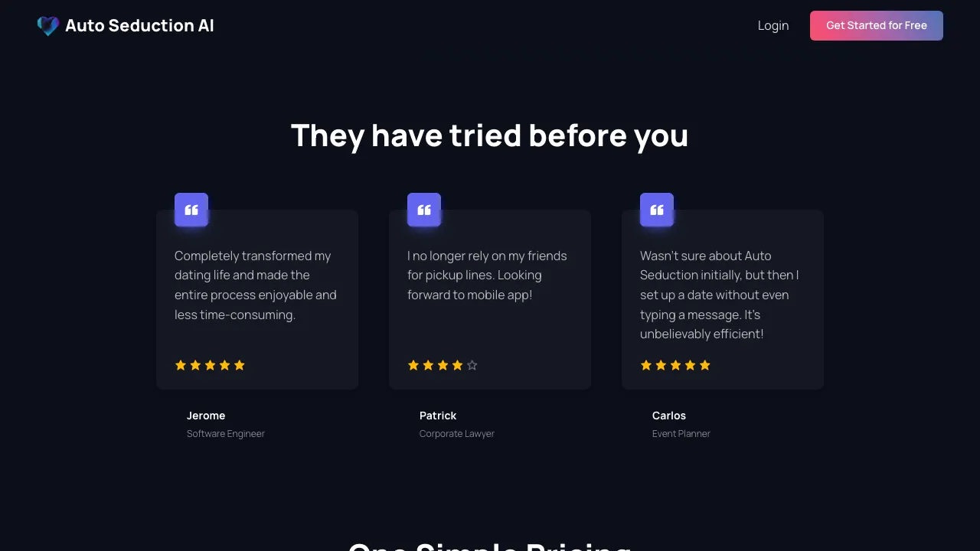Click Jerome's name under the testimonial
This screenshot has width=980, height=551.
tap(206, 416)
